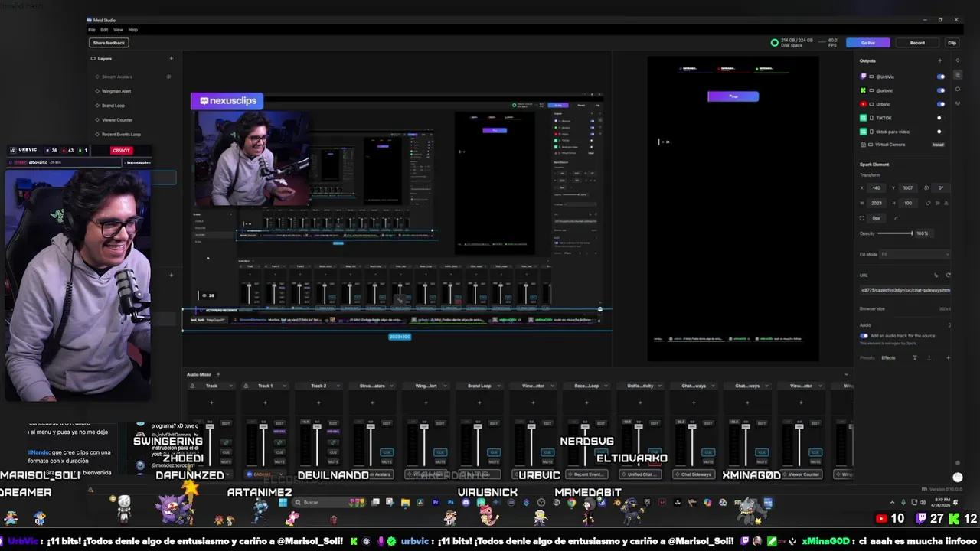Open the Windows Start button
Viewport: 980px width, 551px height.
tap(283, 502)
